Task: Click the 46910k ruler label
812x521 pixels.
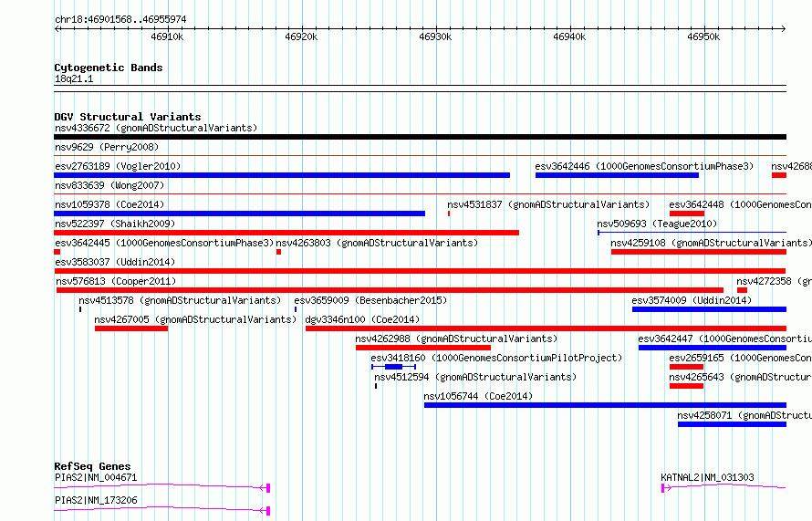Action: point(167,36)
